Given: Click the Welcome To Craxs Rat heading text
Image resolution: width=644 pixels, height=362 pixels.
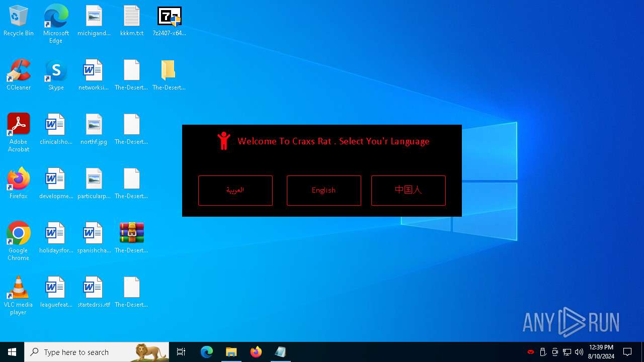Looking at the screenshot, I should pyautogui.click(x=334, y=141).
